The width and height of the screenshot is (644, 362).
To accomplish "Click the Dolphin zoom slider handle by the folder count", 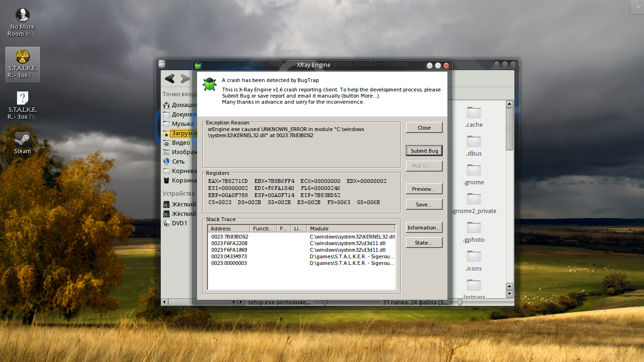I will [460, 302].
